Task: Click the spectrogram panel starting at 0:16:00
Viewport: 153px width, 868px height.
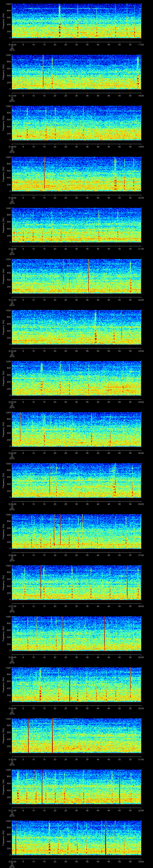Action: [x=77, y=21]
